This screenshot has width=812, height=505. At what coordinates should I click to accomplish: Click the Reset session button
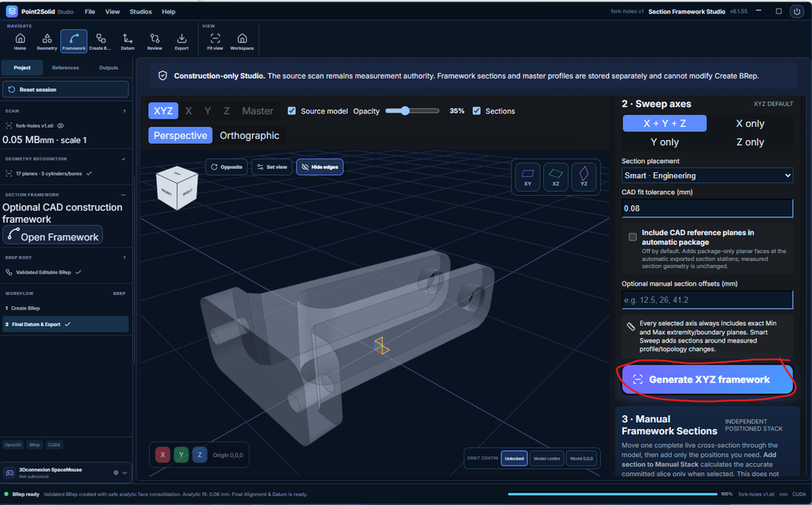tap(65, 90)
